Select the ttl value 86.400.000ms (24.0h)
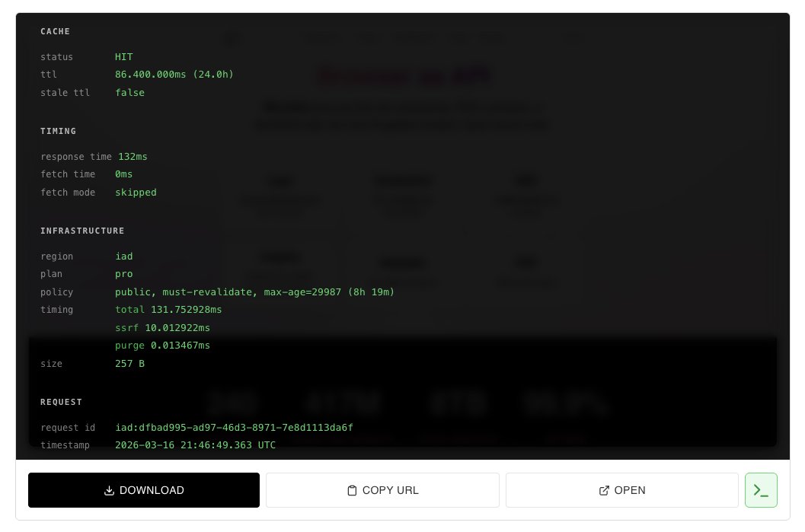 (x=174, y=75)
